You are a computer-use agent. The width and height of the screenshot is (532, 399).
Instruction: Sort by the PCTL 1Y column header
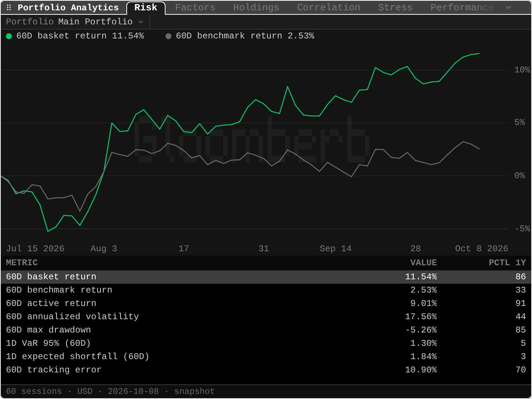pyautogui.click(x=507, y=263)
